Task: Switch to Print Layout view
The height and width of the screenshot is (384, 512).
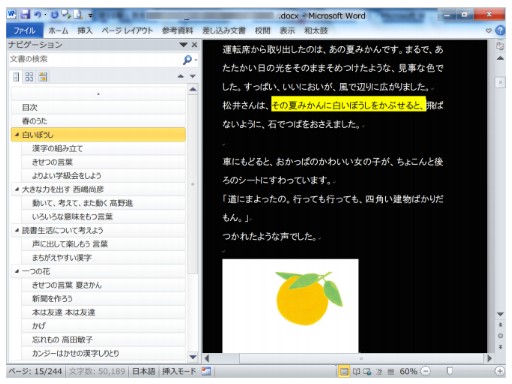Action: (344, 371)
